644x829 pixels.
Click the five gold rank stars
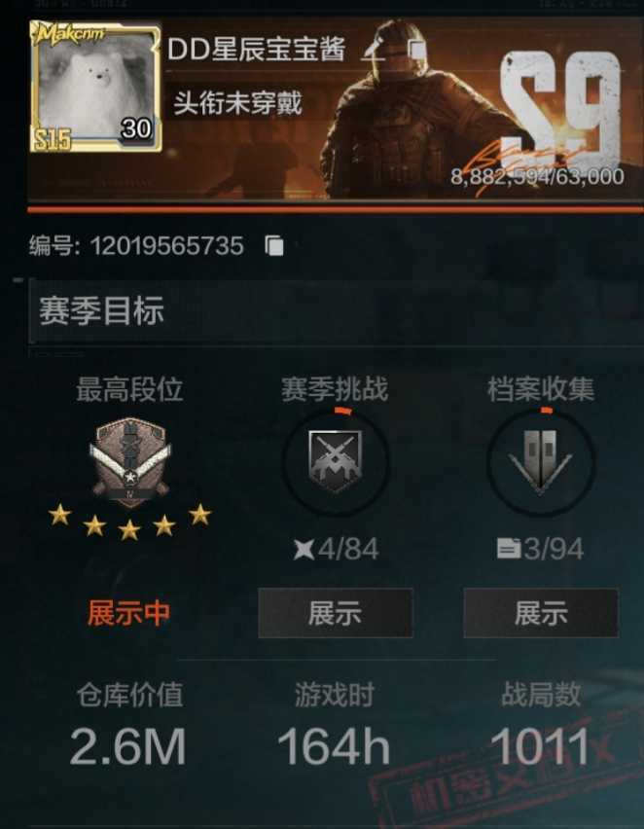tap(130, 523)
